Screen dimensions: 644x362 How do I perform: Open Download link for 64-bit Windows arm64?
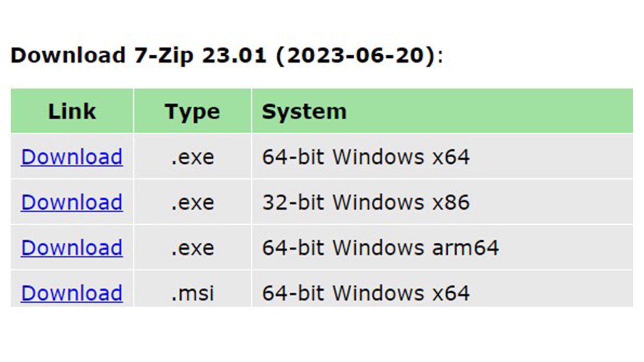[x=72, y=247]
